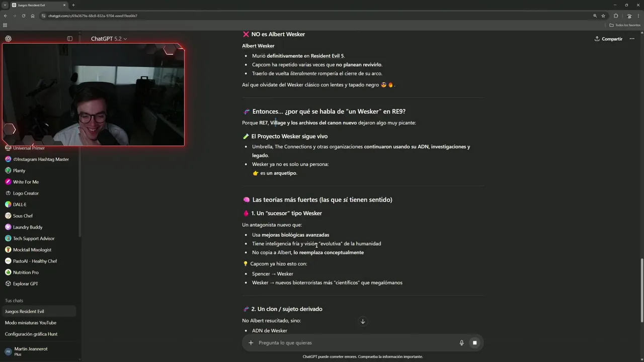Open the Laundry Buddy GPT
This screenshot has height=362, width=644.
pyautogui.click(x=40, y=227)
